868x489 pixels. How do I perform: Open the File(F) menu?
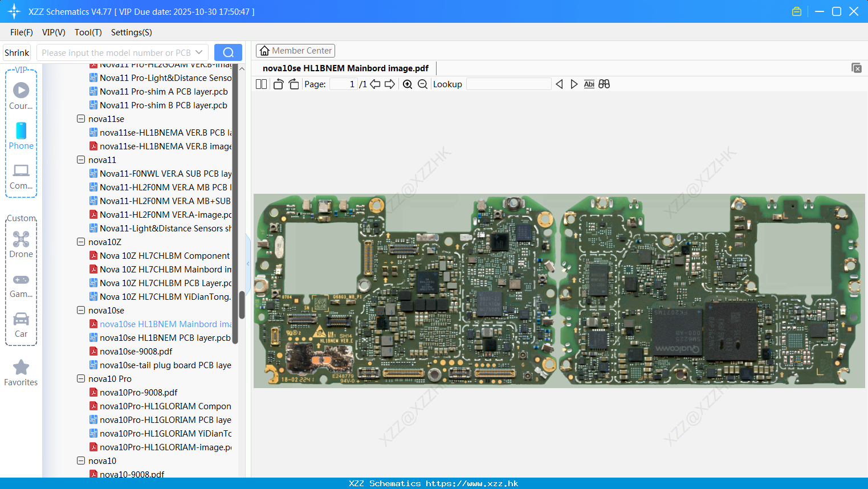point(22,32)
